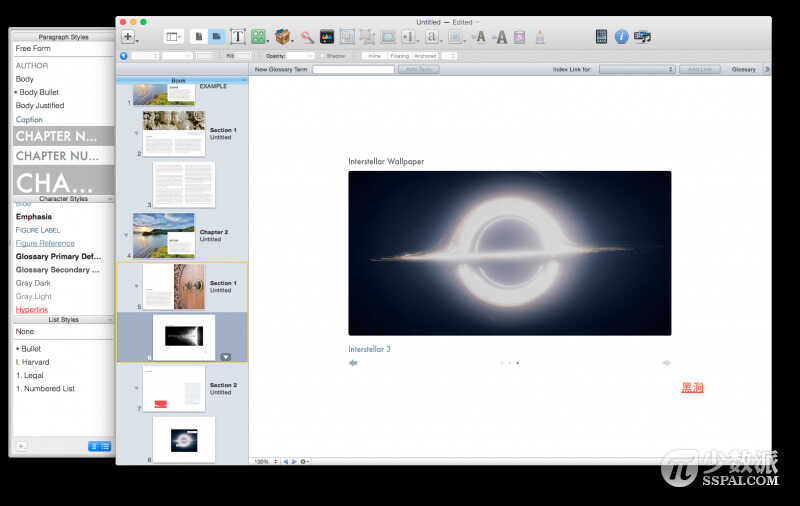Screen dimensions: 800x506
Task: Click the dimmed arrange layer icon
Action: [x=388, y=37]
